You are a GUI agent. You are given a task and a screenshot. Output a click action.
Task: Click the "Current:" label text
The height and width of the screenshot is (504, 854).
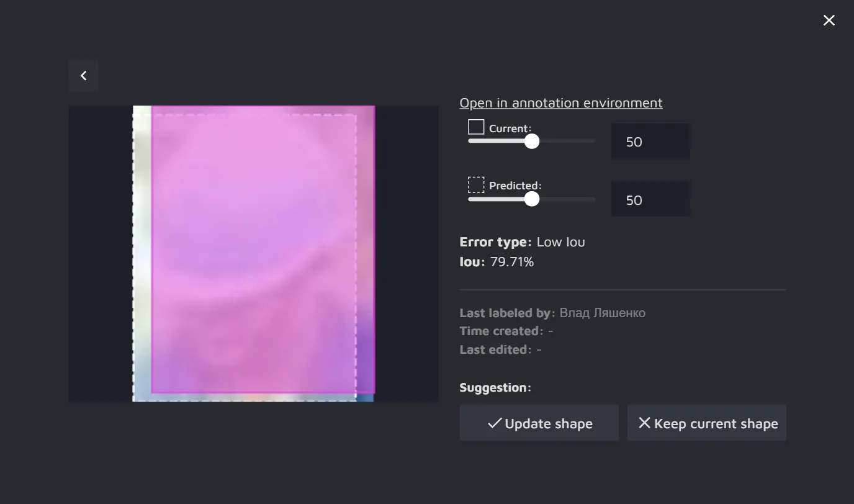510,128
